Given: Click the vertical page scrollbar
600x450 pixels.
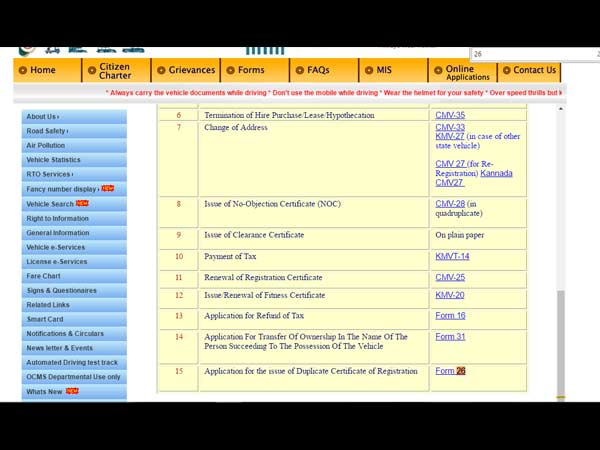Looking at the screenshot, I should (560, 340).
